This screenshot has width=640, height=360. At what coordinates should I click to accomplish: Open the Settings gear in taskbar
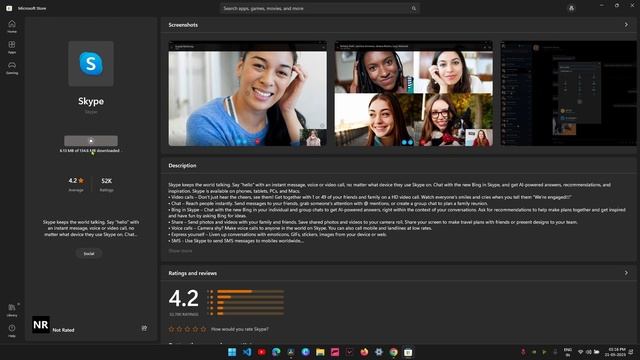click(x=379, y=352)
